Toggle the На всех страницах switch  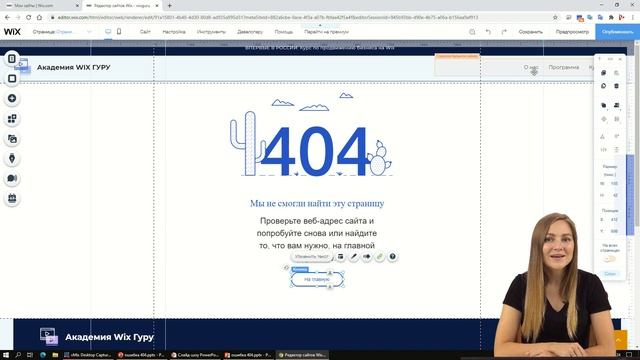coord(610,259)
